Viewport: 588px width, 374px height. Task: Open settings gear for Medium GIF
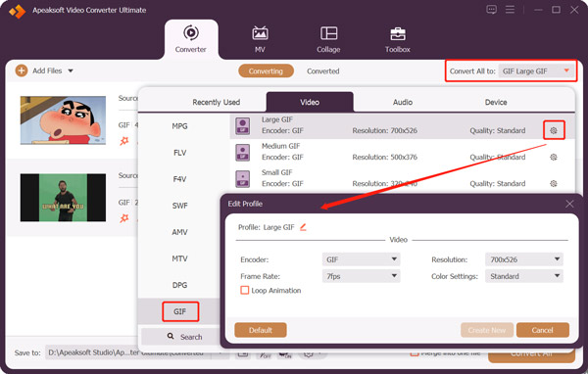tap(554, 157)
